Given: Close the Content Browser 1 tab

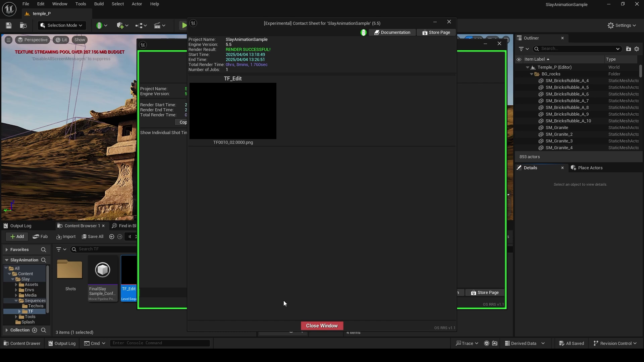Looking at the screenshot, I should click(103, 226).
